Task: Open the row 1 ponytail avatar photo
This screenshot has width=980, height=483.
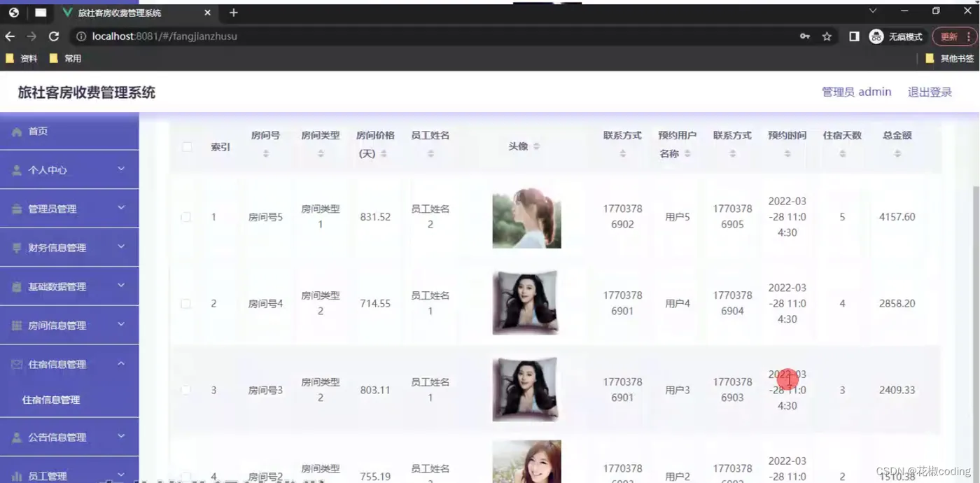Action: [527, 218]
